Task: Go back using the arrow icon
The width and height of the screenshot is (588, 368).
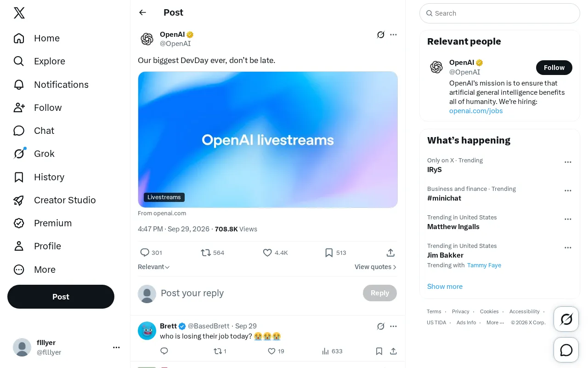Action: click(x=142, y=12)
